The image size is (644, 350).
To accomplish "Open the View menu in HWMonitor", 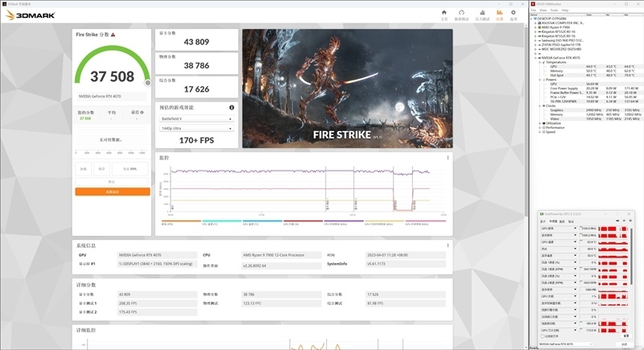I will tap(544, 10).
